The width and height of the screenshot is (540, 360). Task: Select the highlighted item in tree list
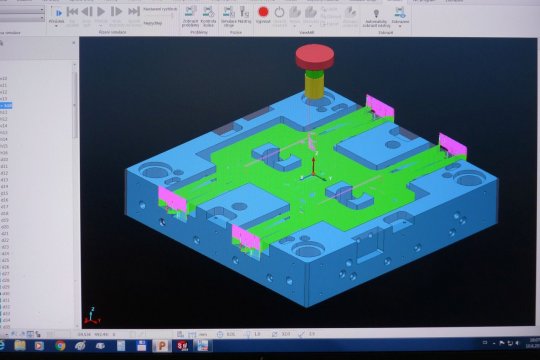(x=6, y=105)
